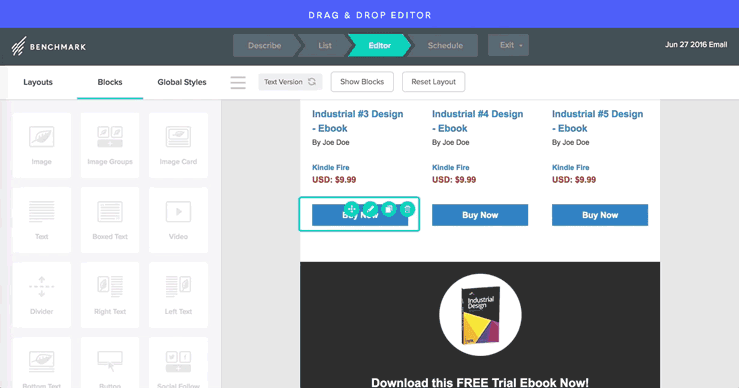The width and height of the screenshot is (739, 388).
Task: Choose the Video block
Action: coord(178,220)
